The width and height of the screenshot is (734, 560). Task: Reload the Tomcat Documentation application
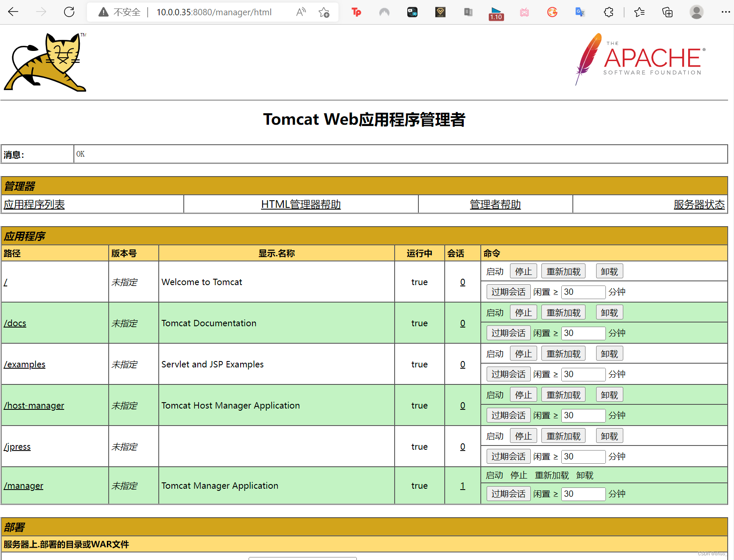(x=563, y=313)
